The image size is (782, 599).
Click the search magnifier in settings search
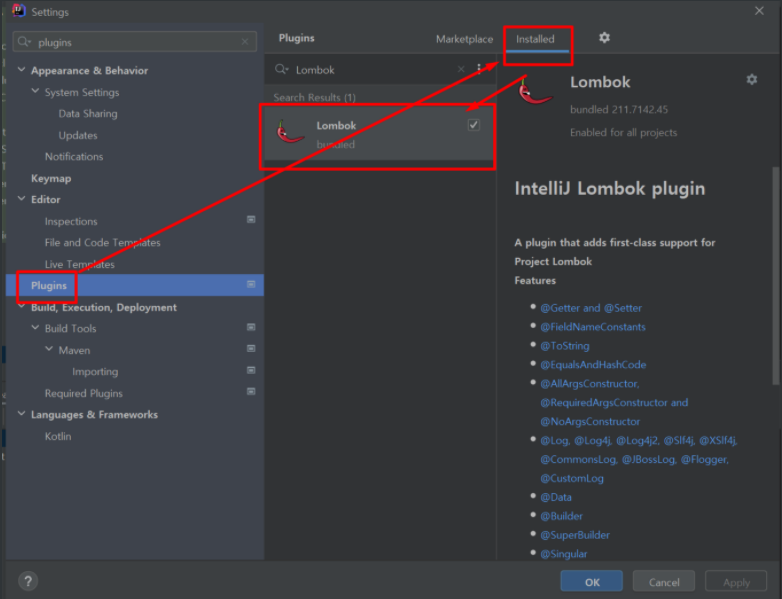[x=23, y=42]
